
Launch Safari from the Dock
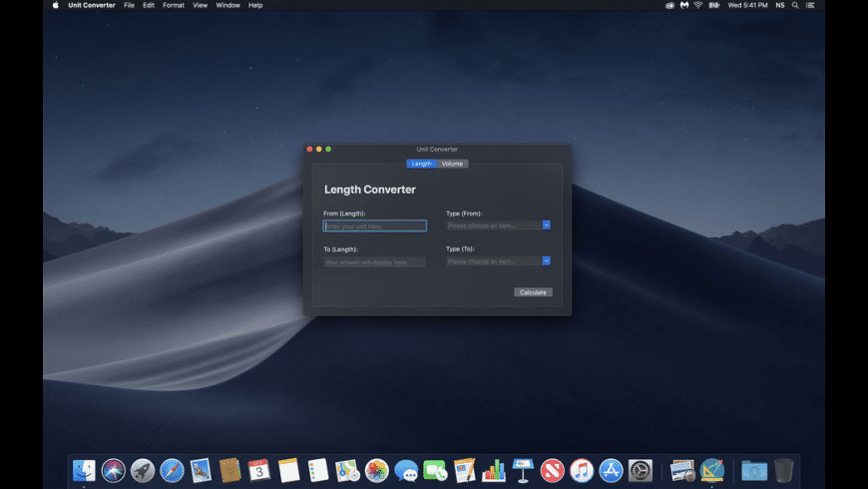tap(172, 470)
